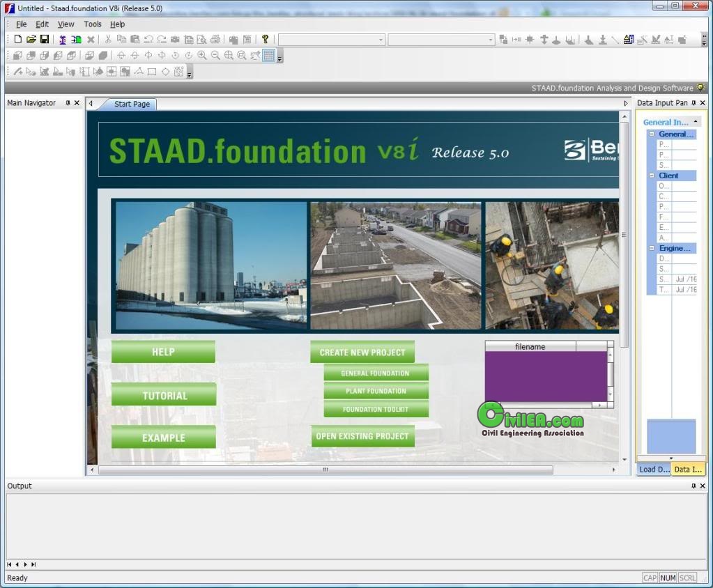Image resolution: width=713 pixels, height=588 pixels.
Task: Open the Edit menu
Action: click(42, 24)
